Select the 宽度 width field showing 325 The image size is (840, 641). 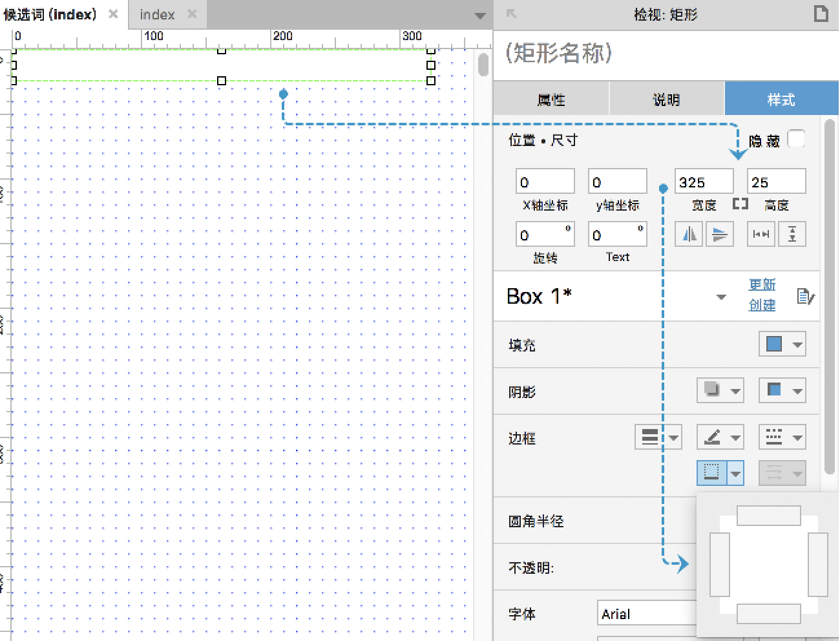coord(704,182)
